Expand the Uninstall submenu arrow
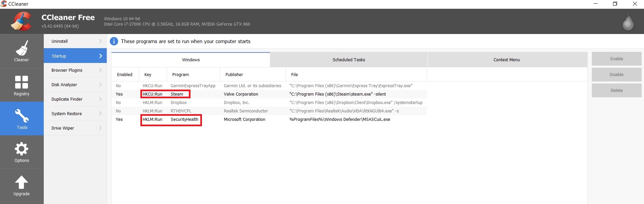 (100, 41)
